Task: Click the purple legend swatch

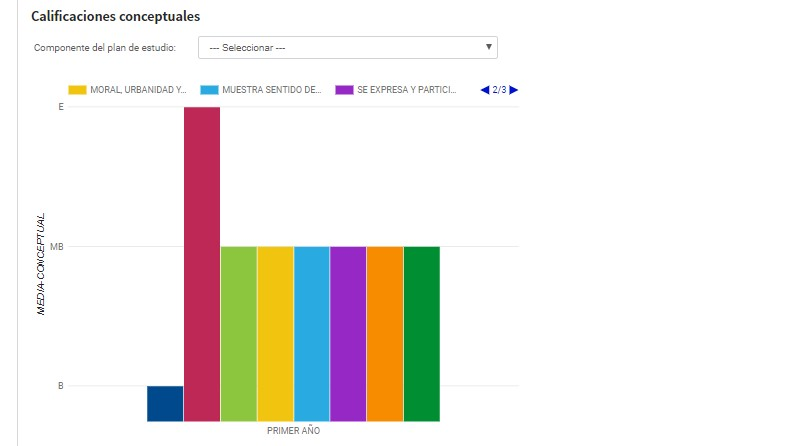Action: (x=344, y=90)
